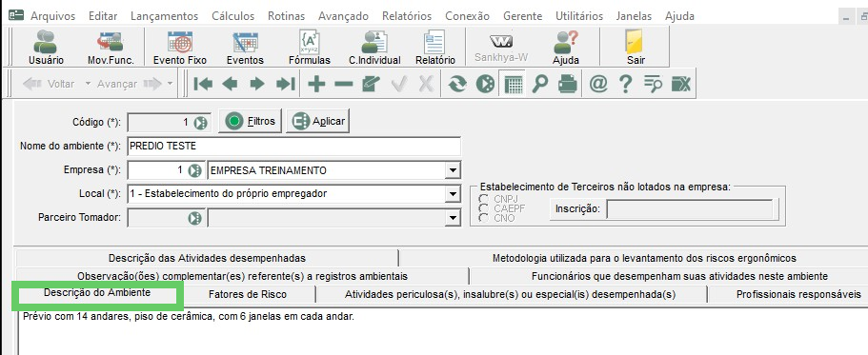
Task: Open Observações complementares registros ambientais tab
Action: 242,276
